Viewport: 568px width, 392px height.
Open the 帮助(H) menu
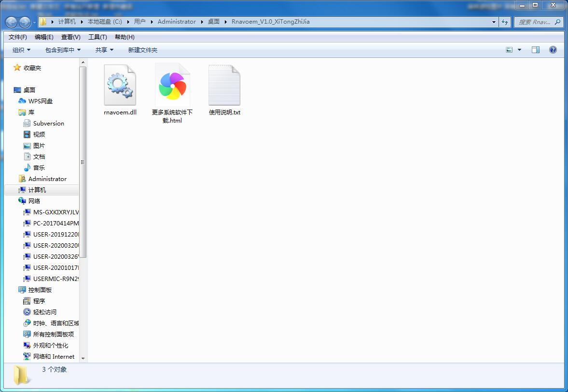(x=125, y=37)
